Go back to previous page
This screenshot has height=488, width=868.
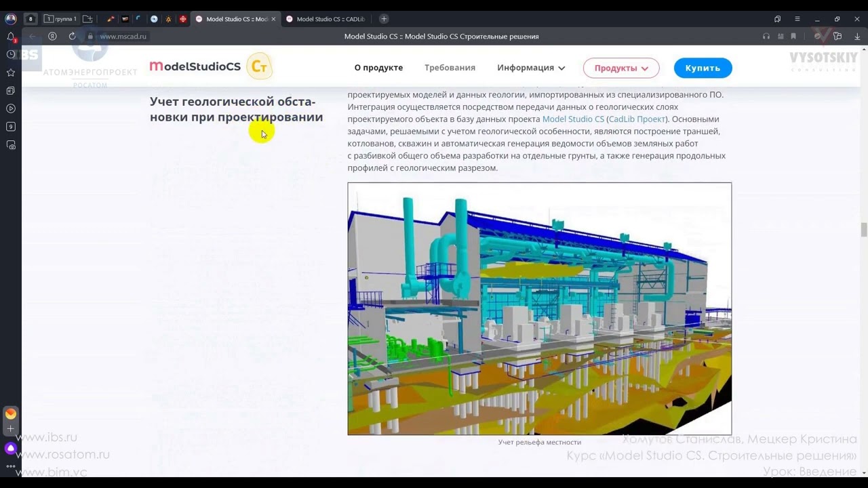pyautogui.click(x=33, y=37)
